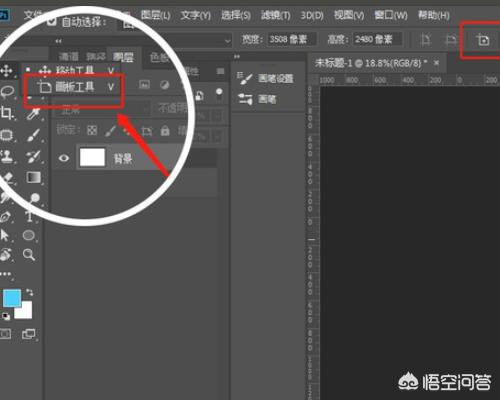The height and width of the screenshot is (400, 500).
Task: Open the 文字(Y) menu
Action: coord(196,15)
